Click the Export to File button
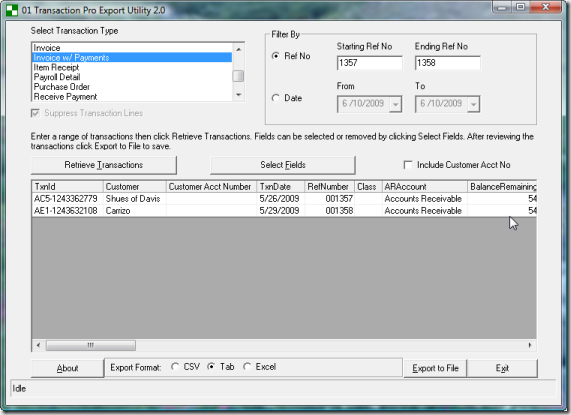 435,368
